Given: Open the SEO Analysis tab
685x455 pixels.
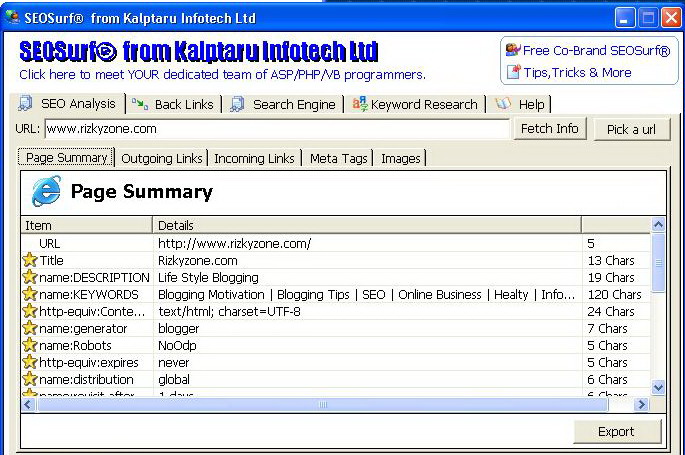Looking at the screenshot, I should (68, 104).
